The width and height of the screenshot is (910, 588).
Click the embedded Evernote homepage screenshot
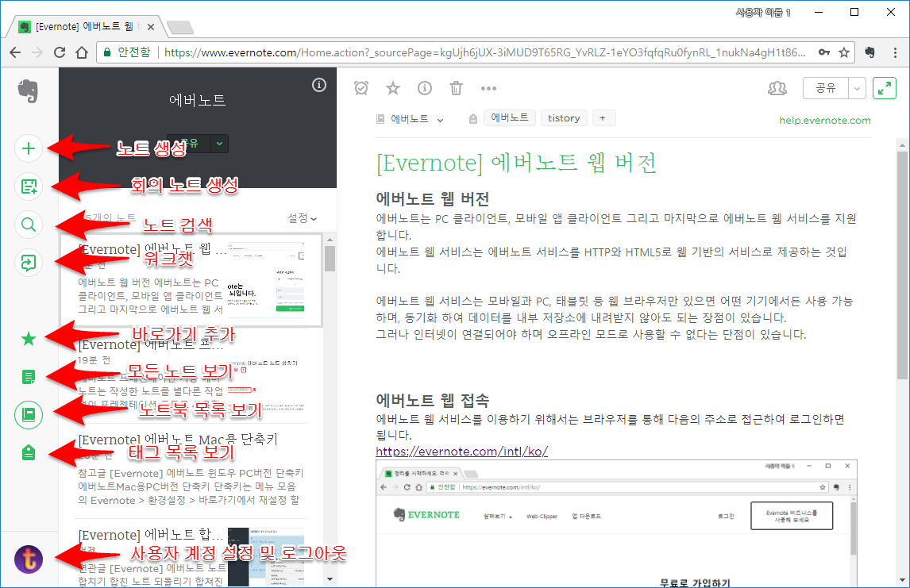(x=616, y=524)
